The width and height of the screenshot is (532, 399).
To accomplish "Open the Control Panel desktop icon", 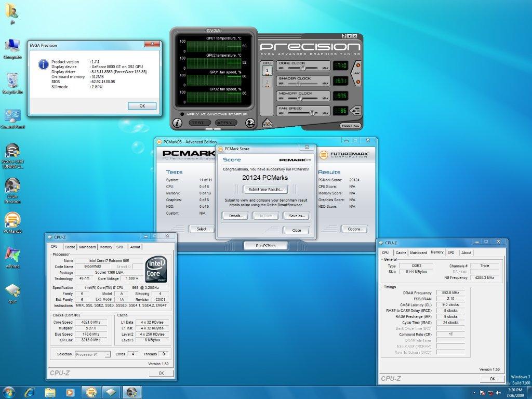I will [12, 119].
